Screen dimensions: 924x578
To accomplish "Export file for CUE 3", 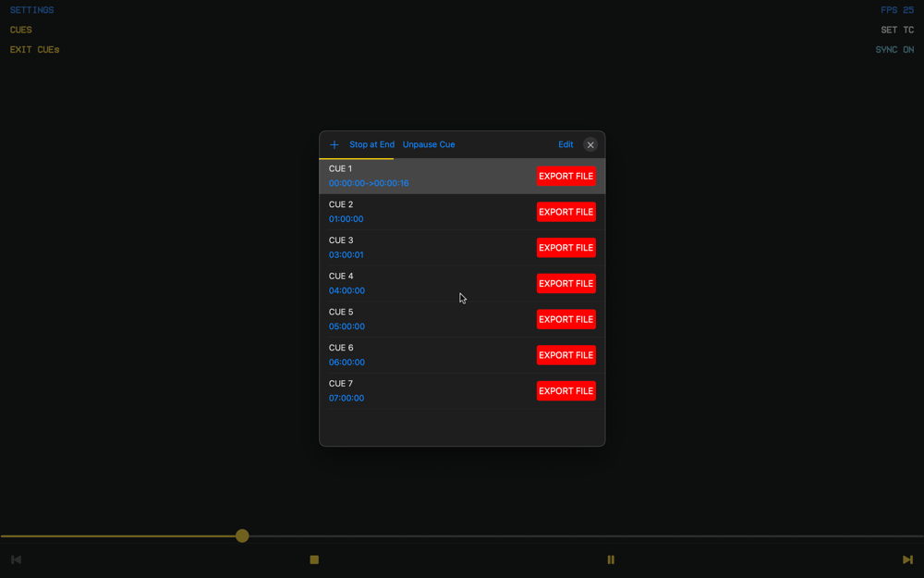I will 565,248.
